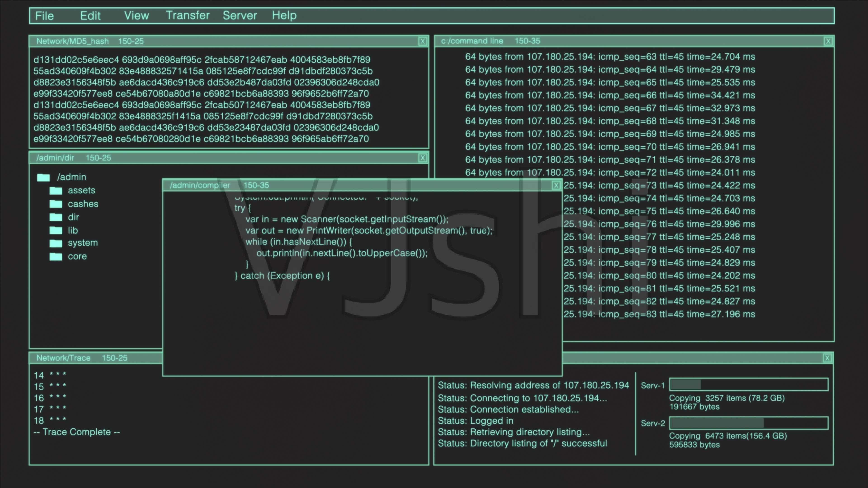Close the /admin/compiler window
Screen dimensions: 868x488
(556, 185)
